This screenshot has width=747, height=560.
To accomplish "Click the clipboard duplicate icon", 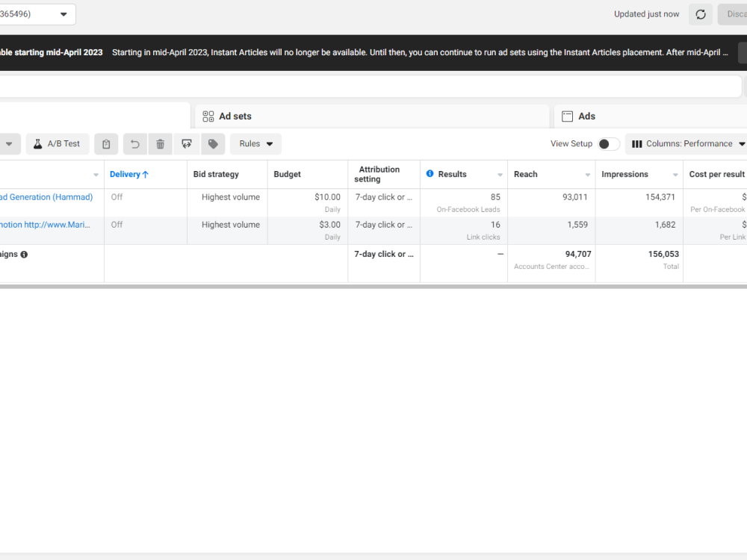I will [x=106, y=144].
